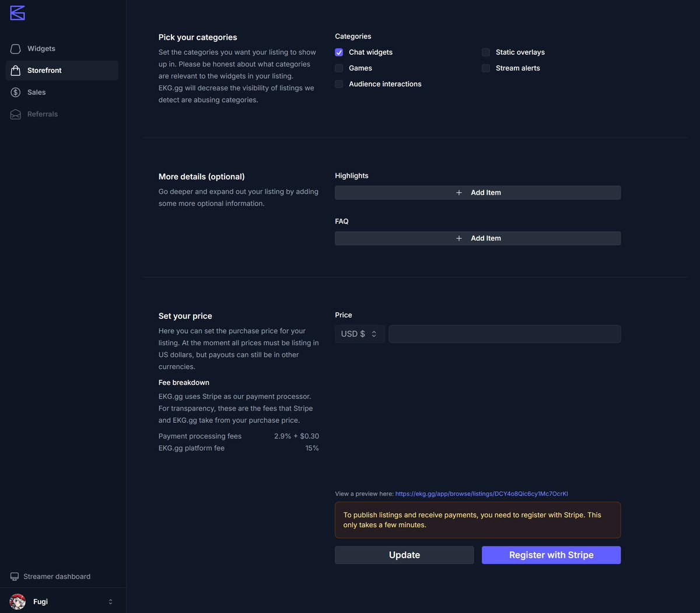Expand the Fugi account menu chevron
This screenshot has width=700, height=613.
pyautogui.click(x=111, y=602)
